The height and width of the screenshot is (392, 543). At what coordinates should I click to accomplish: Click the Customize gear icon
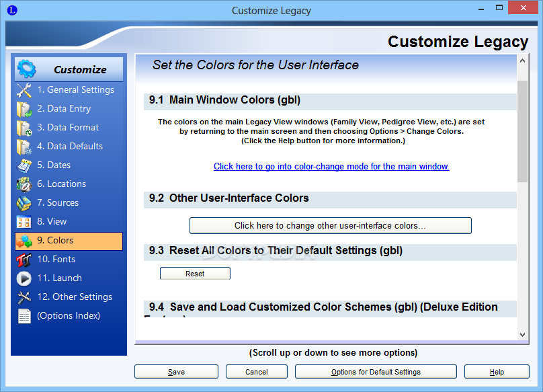27,69
